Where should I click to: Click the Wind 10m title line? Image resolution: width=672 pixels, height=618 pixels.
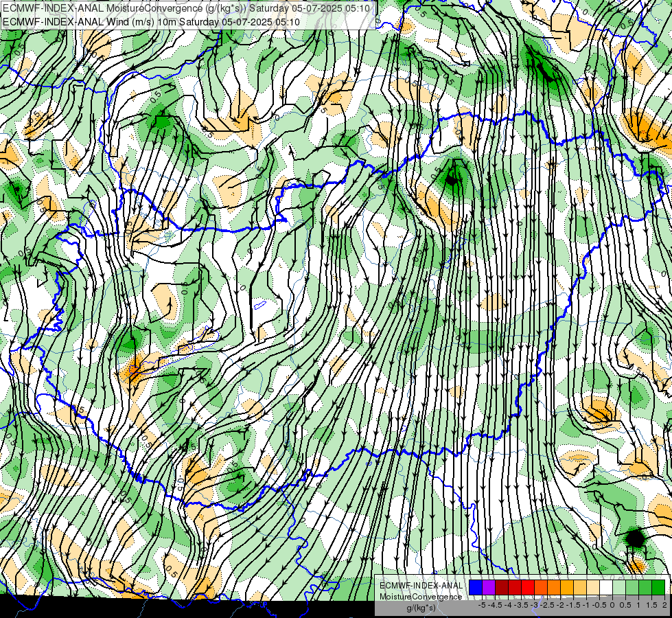151,21
